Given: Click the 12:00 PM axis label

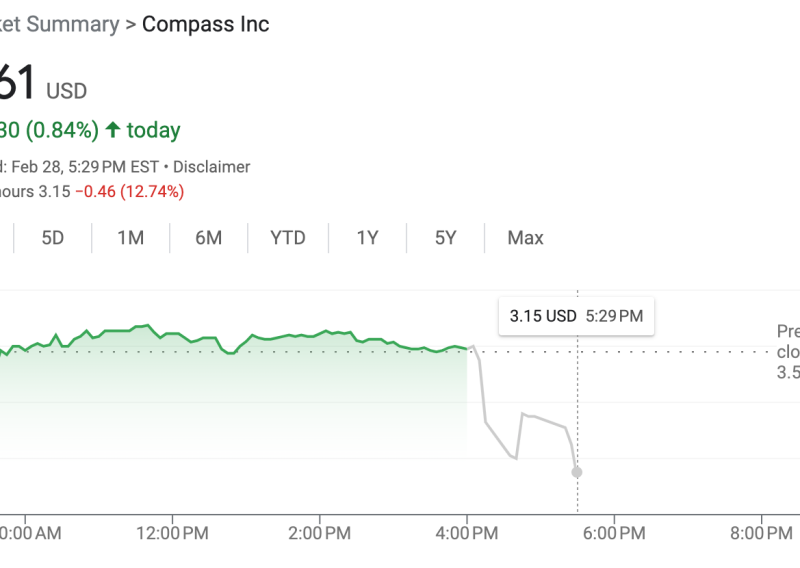Looking at the screenshot, I should point(172,534).
